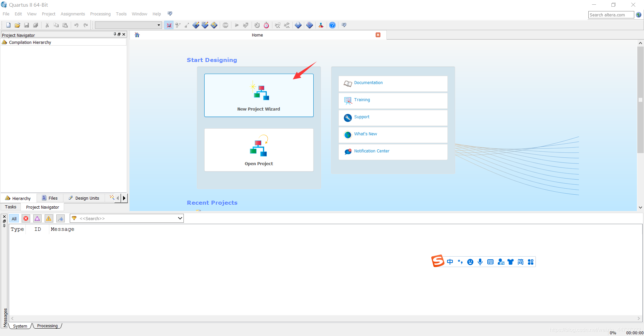Image resolution: width=644 pixels, height=336 pixels.
Task: Click the Save All icon
Action: (36, 25)
